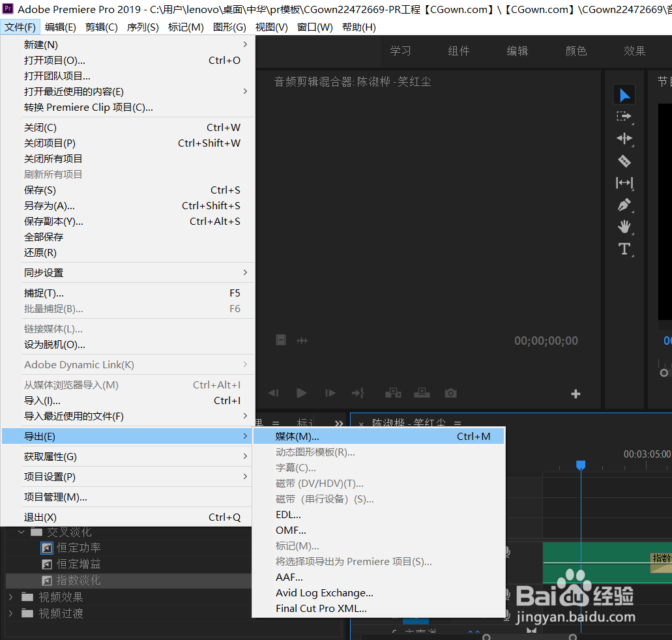Choose Avid Log Exchange... export option

click(x=379, y=593)
